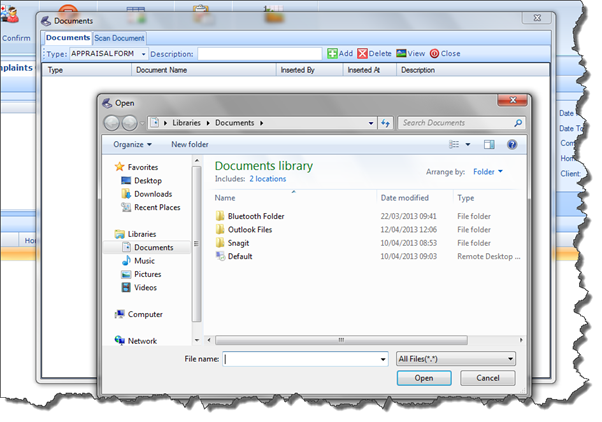
Task: Click New folder
Action: [190, 144]
